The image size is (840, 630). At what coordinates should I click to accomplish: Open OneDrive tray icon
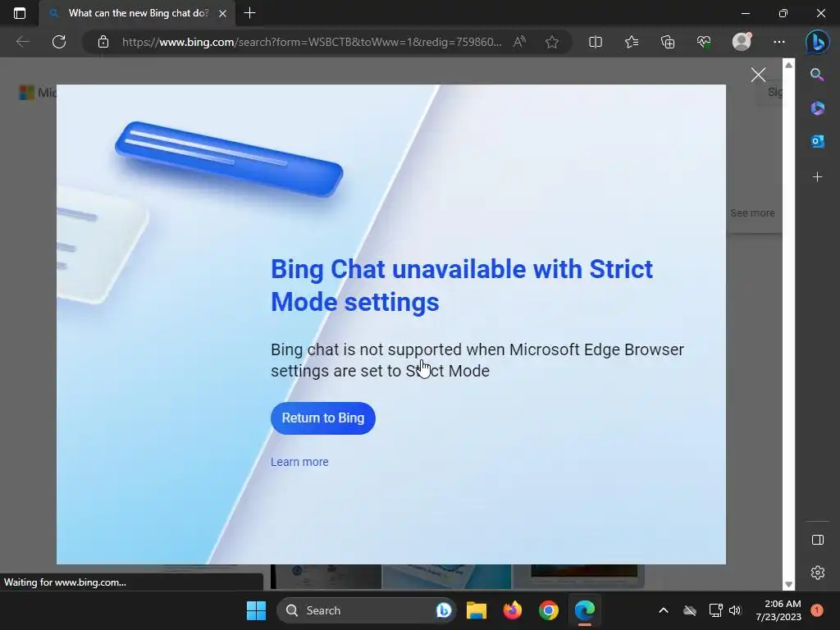(x=690, y=610)
